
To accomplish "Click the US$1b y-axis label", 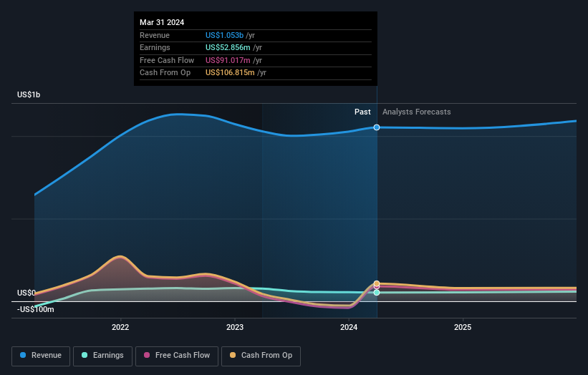I will point(29,94).
